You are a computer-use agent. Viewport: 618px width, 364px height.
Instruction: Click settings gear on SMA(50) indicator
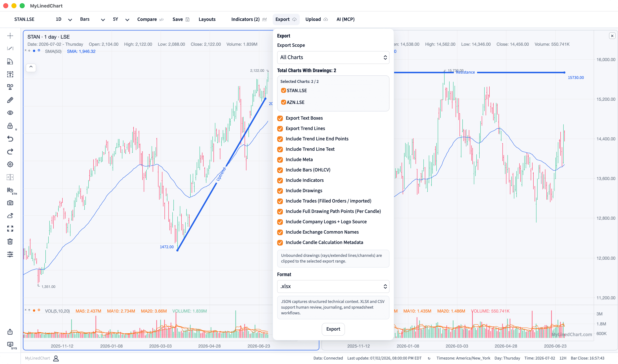39,51
